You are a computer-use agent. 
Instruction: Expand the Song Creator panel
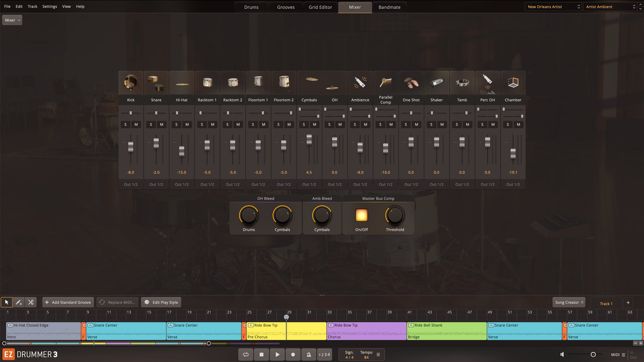[569, 302]
